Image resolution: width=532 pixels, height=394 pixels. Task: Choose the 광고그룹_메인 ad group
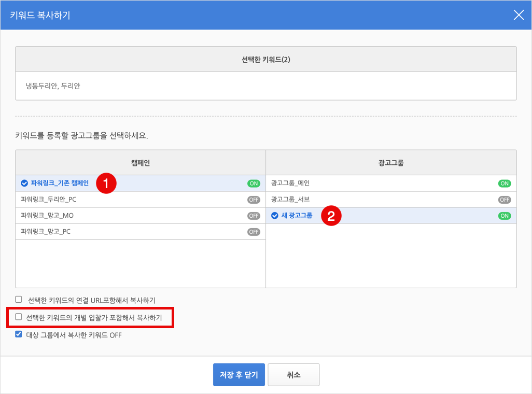coord(391,183)
